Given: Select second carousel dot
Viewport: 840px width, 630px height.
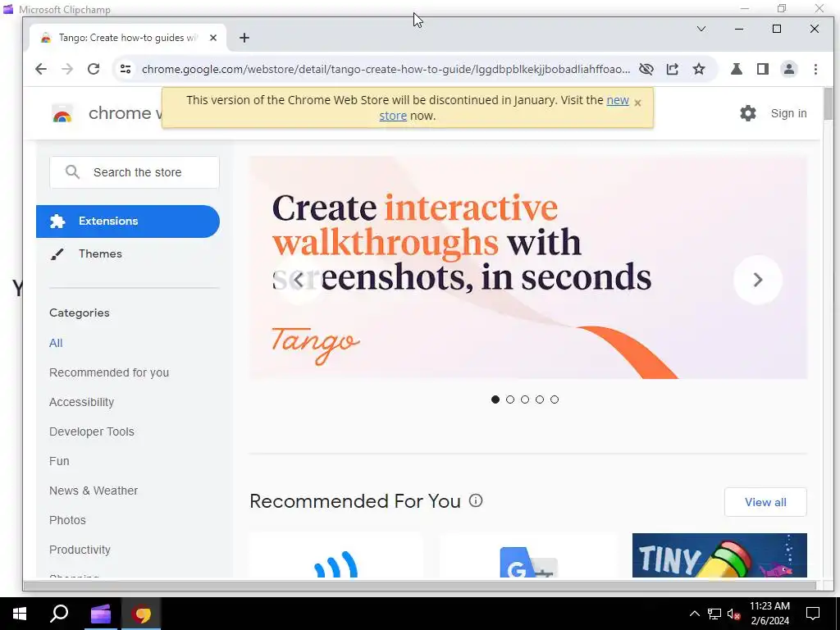Looking at the screenshot, I should (x=510, y=399).
